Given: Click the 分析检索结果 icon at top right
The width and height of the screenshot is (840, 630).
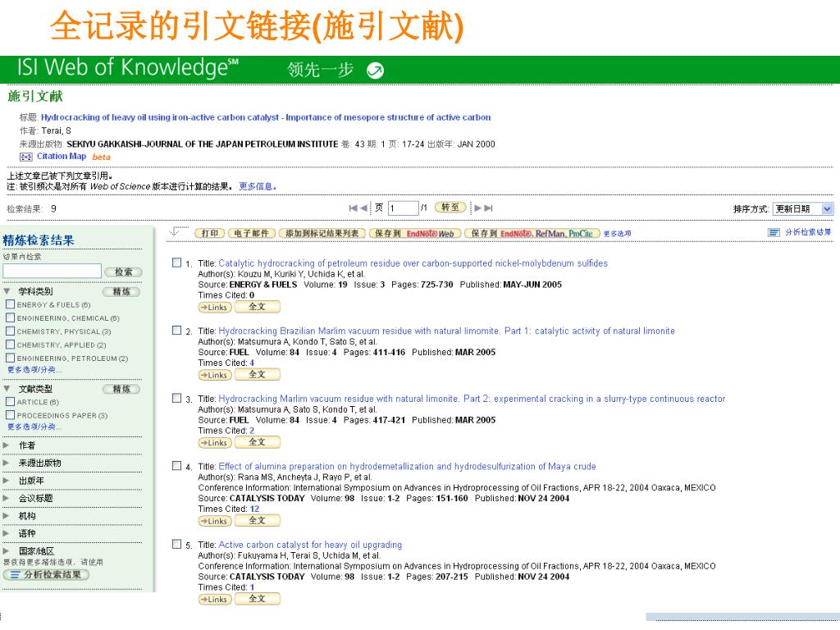Looking at the screenshot, I should click(x=774, y=232).
